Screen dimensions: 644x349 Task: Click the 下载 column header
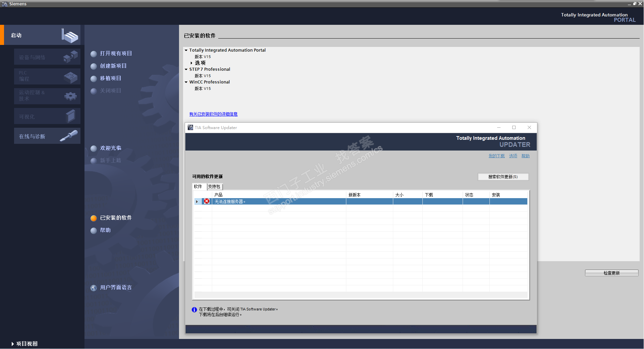tap(443, 195)
